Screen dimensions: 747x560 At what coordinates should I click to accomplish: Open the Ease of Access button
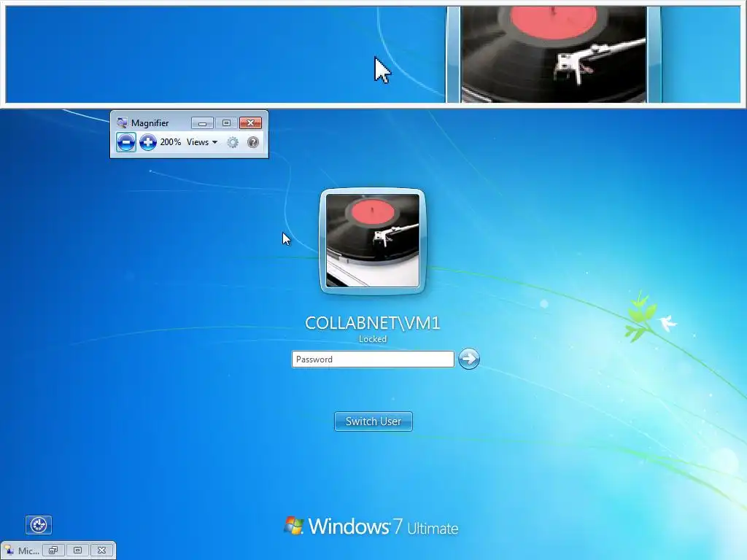click(x=39, y=525)
